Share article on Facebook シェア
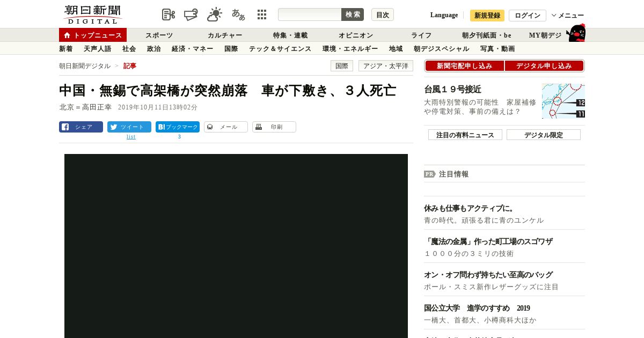 [81, 127]
